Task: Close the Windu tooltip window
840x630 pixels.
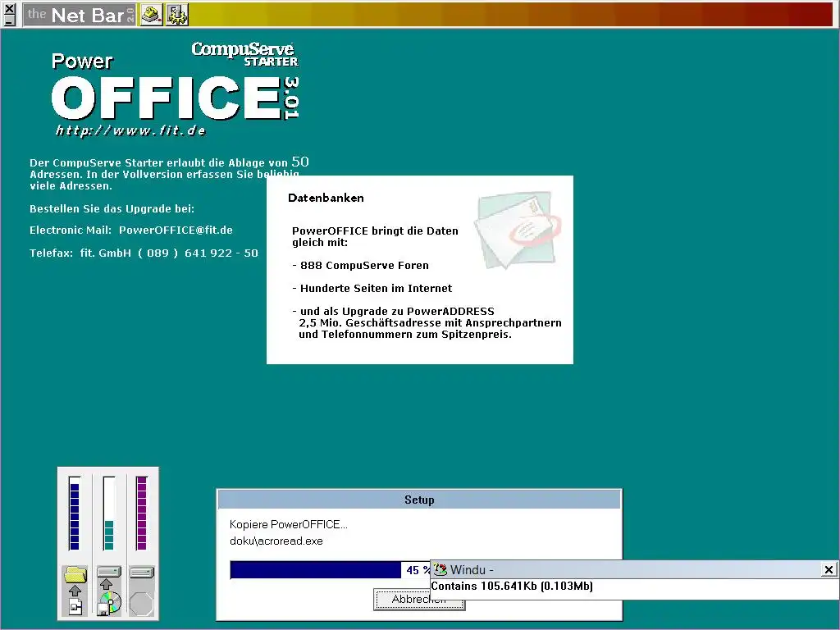Action: click(829, 569)
